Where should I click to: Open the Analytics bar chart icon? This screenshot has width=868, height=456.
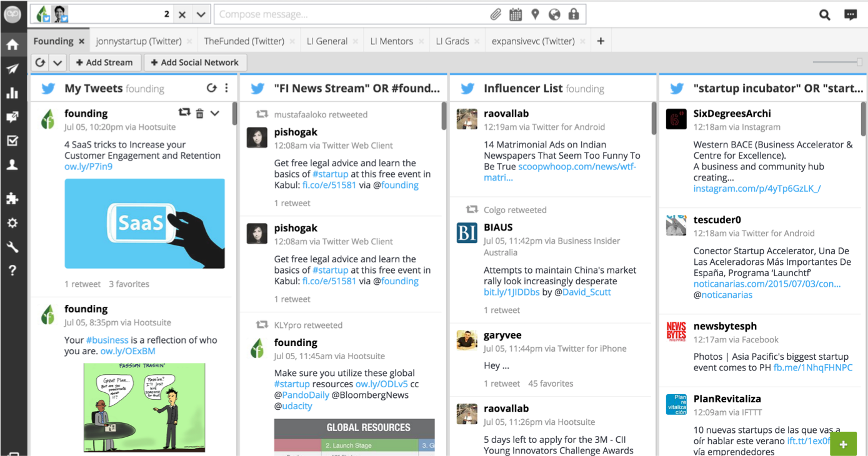[12, 93]
